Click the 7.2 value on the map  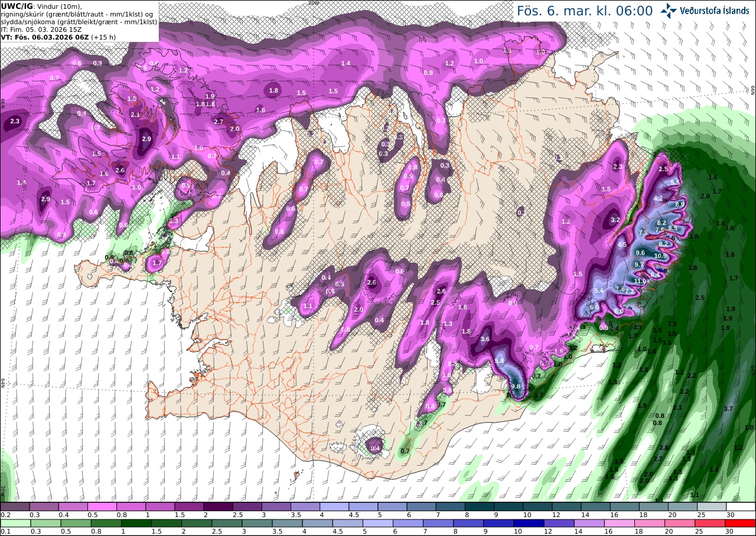[x=630, y=291]
